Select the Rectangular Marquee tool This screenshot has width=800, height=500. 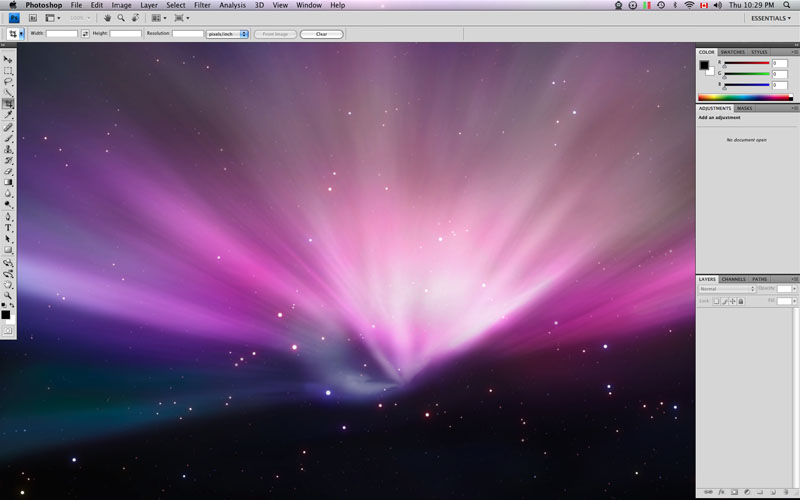[8, 71]
